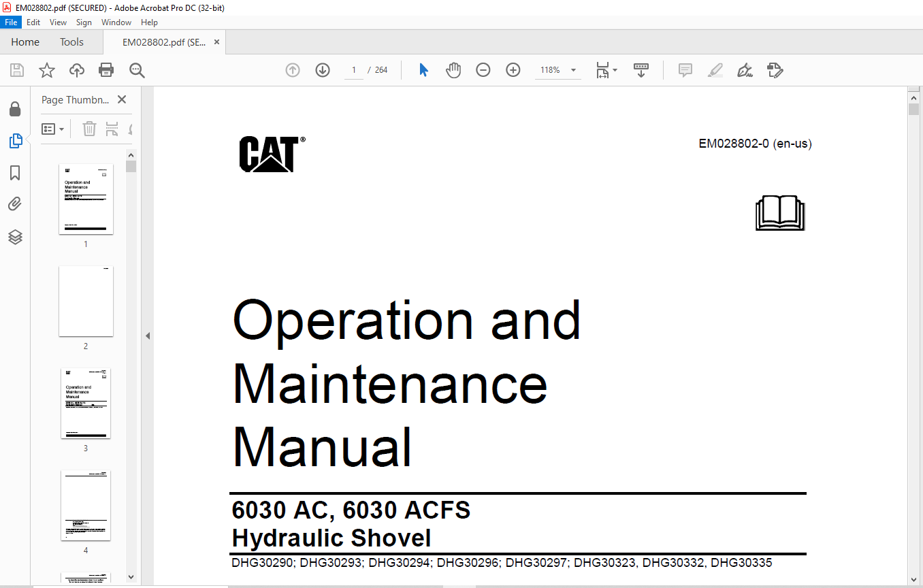Toggle the Page Thumbnails sidebar icon

click(15, 141)
